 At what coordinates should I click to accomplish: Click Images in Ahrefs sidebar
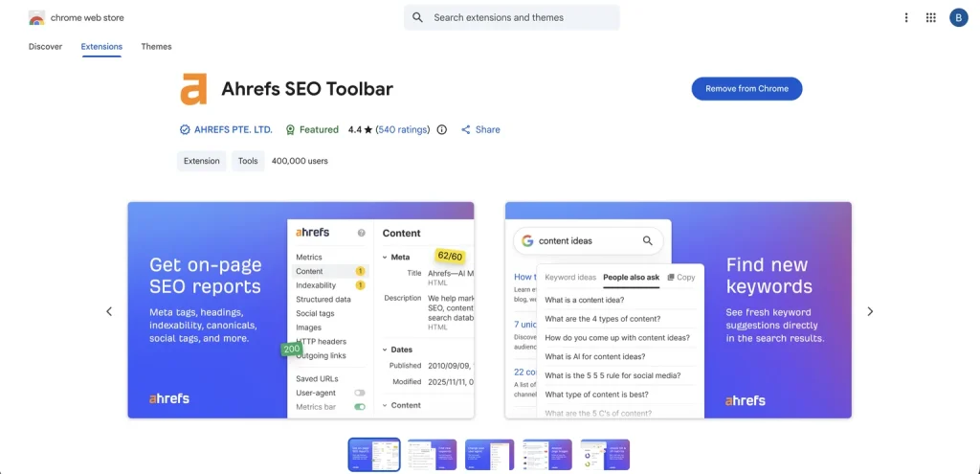coord(308,327)
